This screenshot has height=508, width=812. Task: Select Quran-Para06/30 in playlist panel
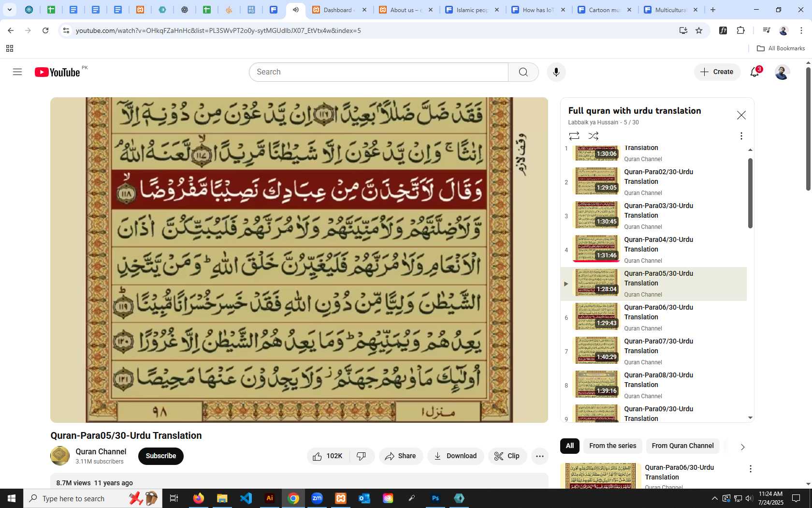pos(653,318)
